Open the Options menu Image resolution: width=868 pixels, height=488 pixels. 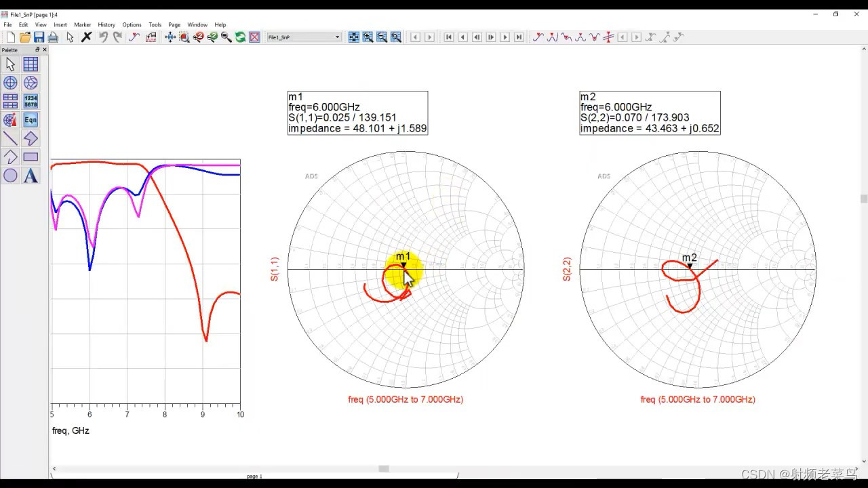(x=132, y=25)
